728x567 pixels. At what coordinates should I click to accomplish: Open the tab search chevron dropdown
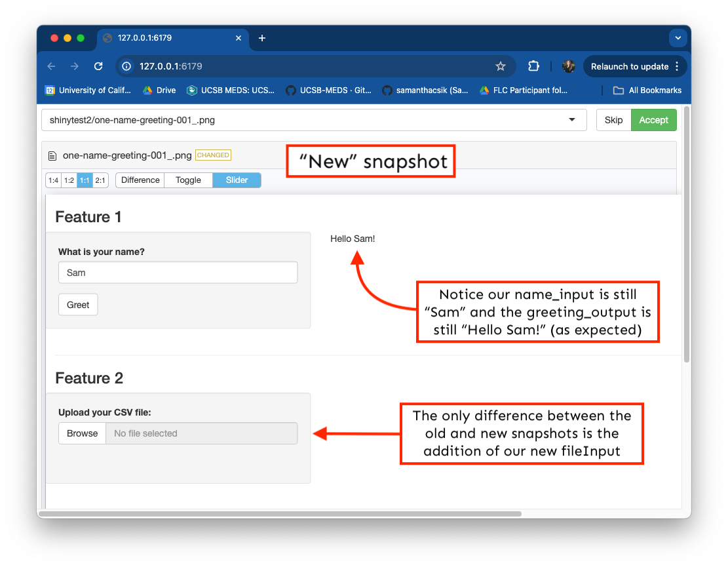click(678, 38)
